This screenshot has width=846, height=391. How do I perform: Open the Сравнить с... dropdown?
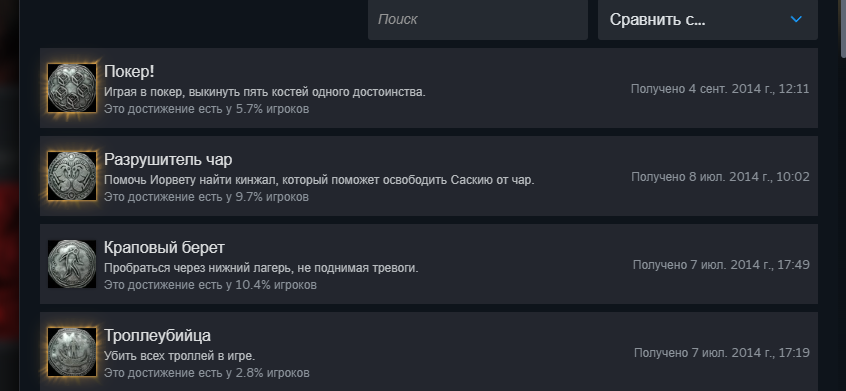[x=707, y=19]
